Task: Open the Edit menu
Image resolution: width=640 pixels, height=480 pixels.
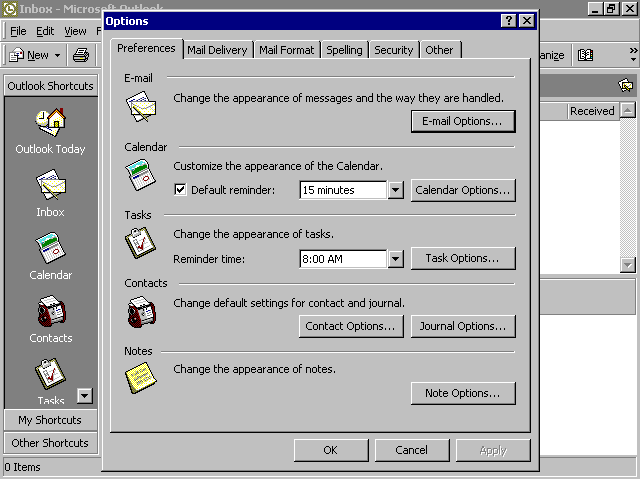Action: (x=45, y=31)
